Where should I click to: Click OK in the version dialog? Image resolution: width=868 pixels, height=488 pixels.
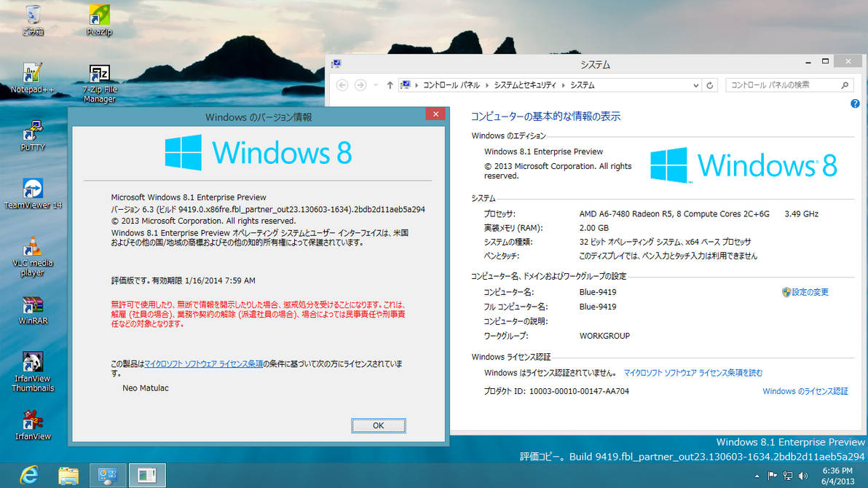(x=378, y=425)
